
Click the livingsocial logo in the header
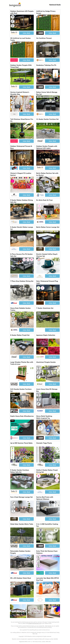point(15,5)
